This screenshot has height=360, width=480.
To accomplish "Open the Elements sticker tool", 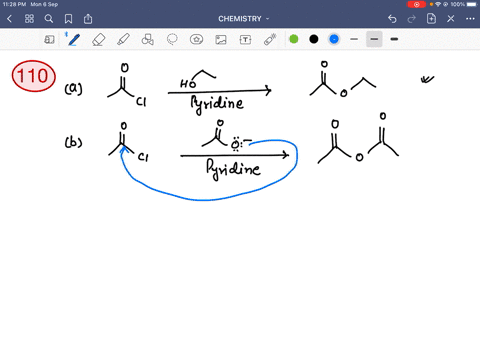I will pyautogui.click(x=196, y=40).
